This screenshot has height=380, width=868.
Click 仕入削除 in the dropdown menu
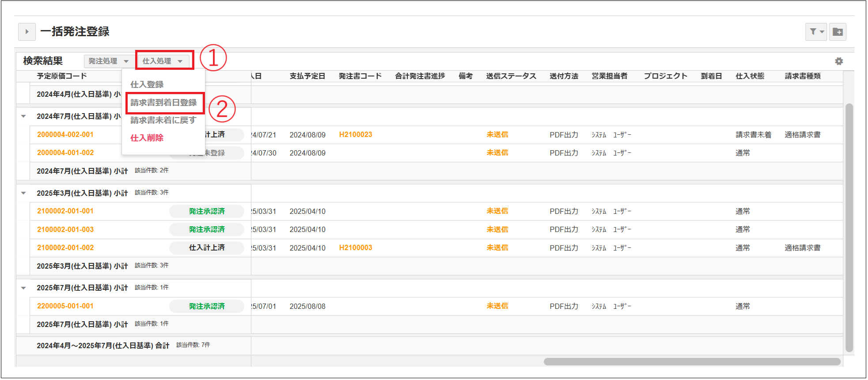(147, 138)
